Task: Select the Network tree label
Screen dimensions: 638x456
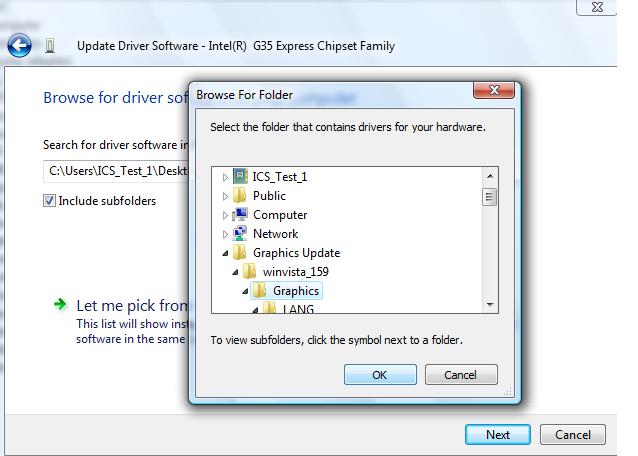Action: pos(275,234)
